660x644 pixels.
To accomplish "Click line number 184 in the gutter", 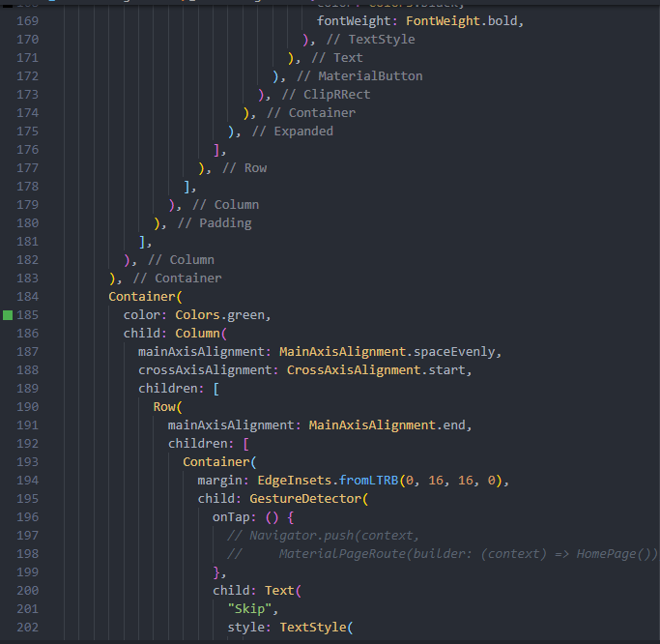I will [28, 297].
